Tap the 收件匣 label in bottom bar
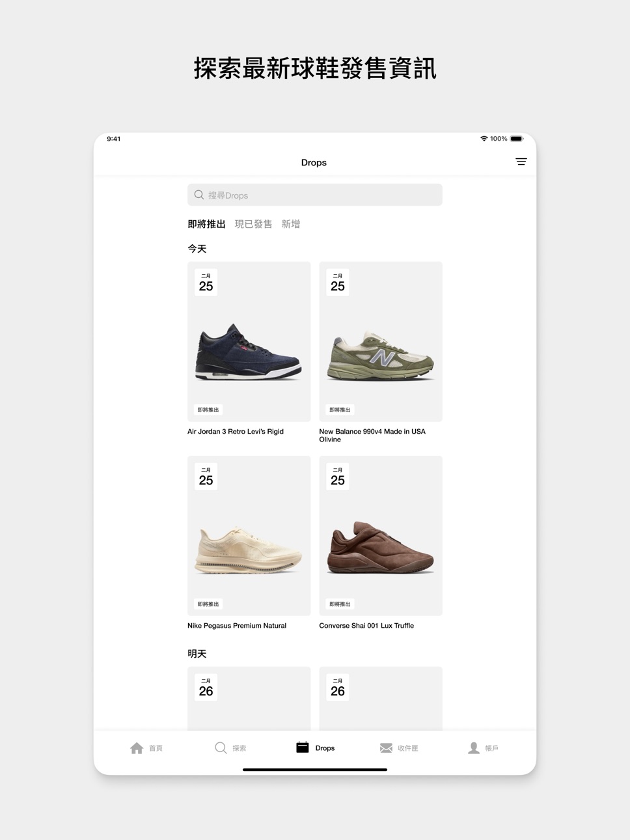Viewport: 630px width, 840px height. [408, 748]
